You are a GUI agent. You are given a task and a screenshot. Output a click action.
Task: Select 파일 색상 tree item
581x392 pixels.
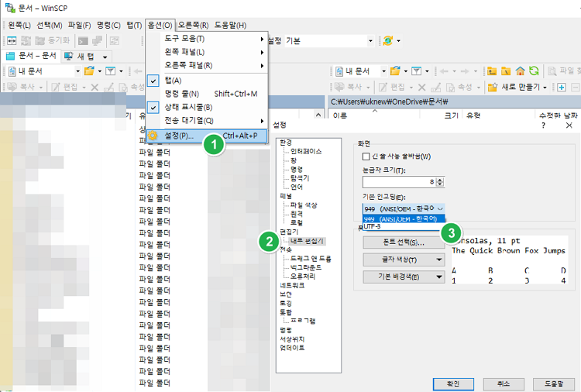(304, 205)
